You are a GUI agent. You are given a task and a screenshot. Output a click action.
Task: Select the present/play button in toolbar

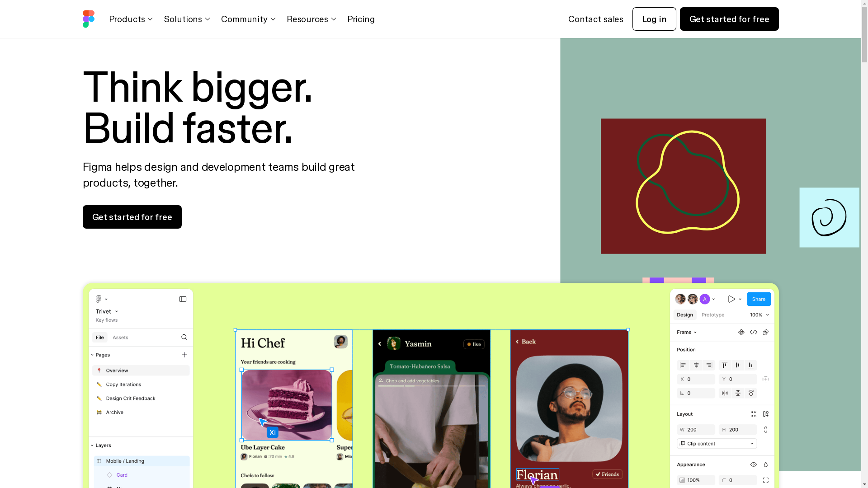coord(731,299)
